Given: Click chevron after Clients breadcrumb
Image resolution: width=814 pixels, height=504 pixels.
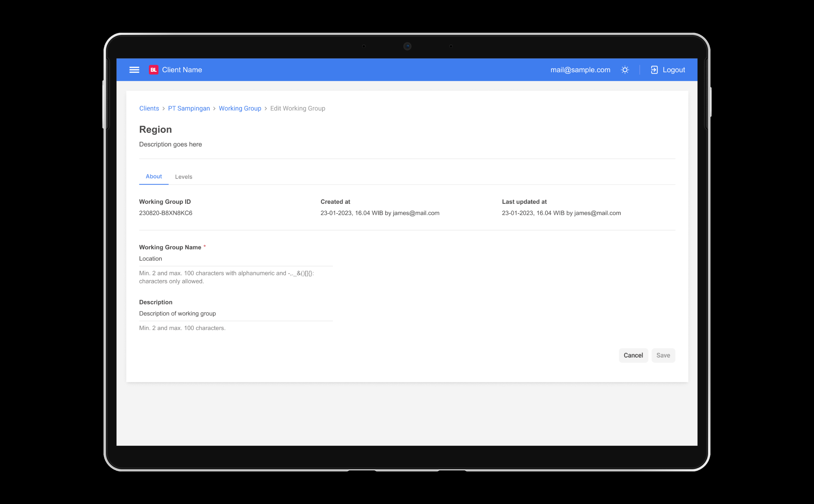Looking at the screenshot, I should click(164, 109).
